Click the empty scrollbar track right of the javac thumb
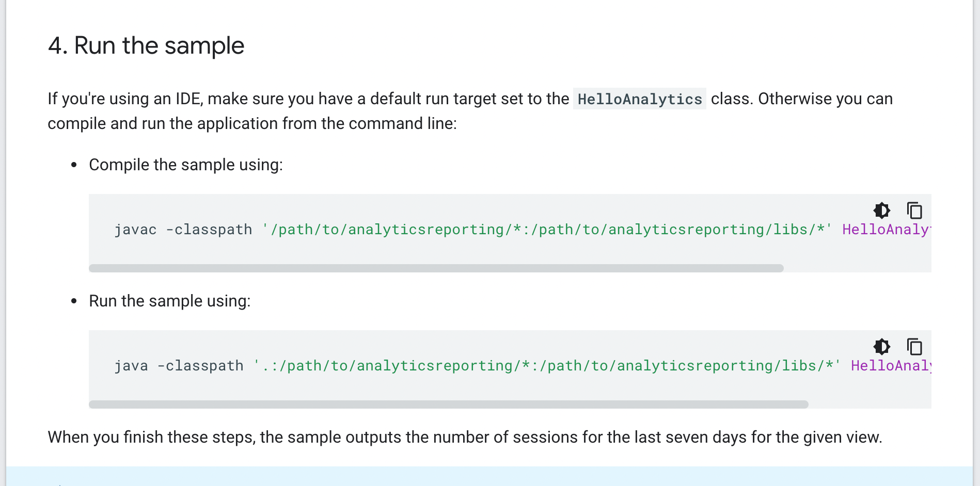 858,268
